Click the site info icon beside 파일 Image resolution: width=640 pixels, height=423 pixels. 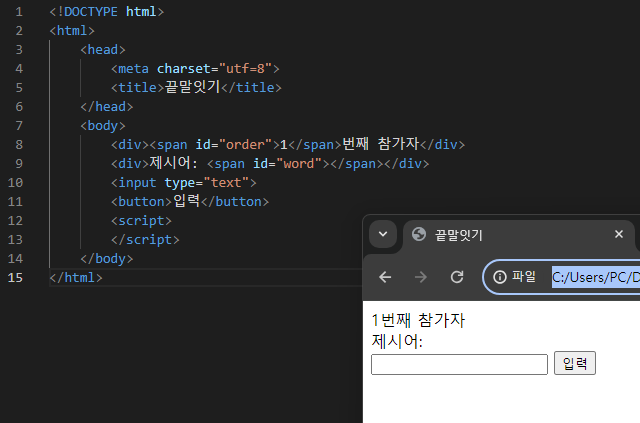pyautogui.click(x=500, y=277)
